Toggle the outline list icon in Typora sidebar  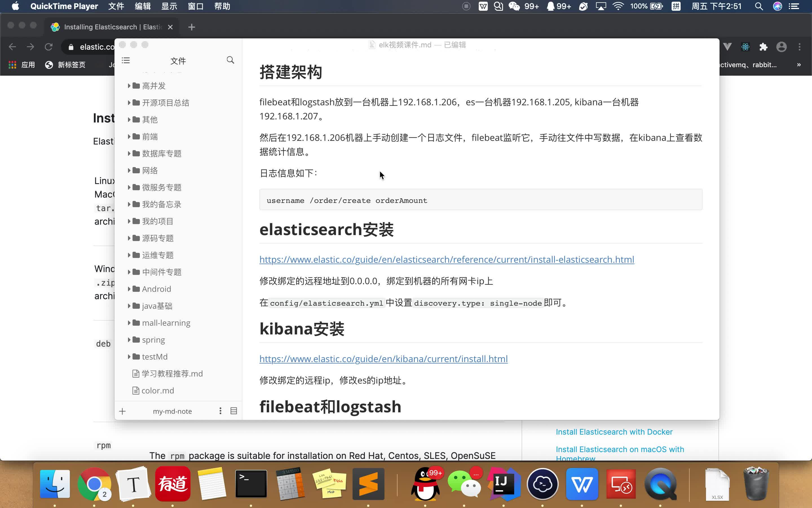pyautogui.click(x=126, y=60)
